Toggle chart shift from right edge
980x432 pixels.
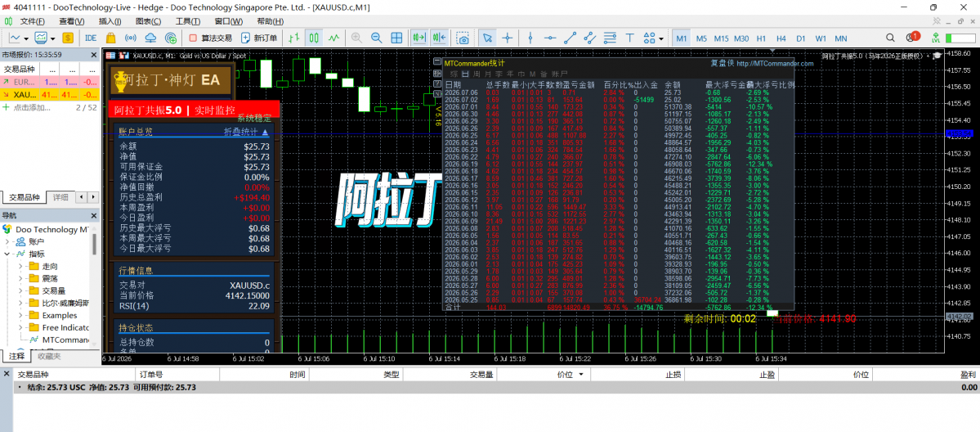[x=439, y=38]
